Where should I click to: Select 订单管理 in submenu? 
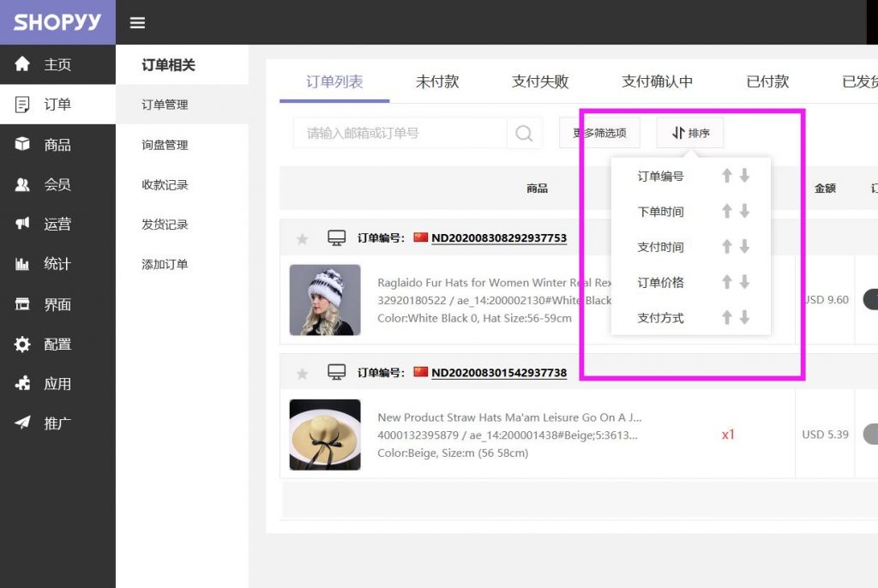[182, 105]
